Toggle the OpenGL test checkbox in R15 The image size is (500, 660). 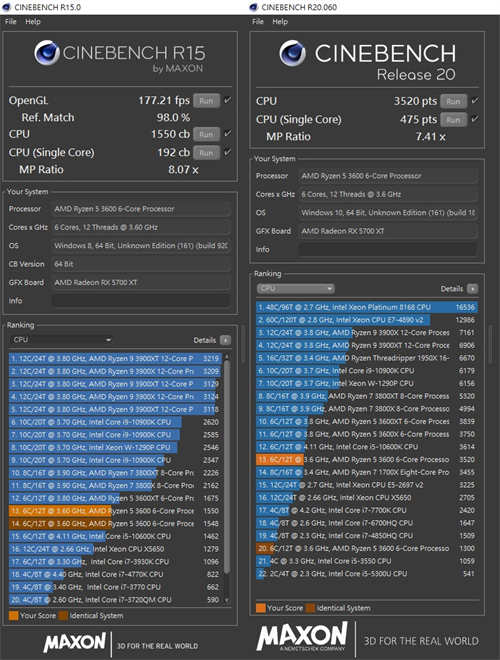pos(227,100)
